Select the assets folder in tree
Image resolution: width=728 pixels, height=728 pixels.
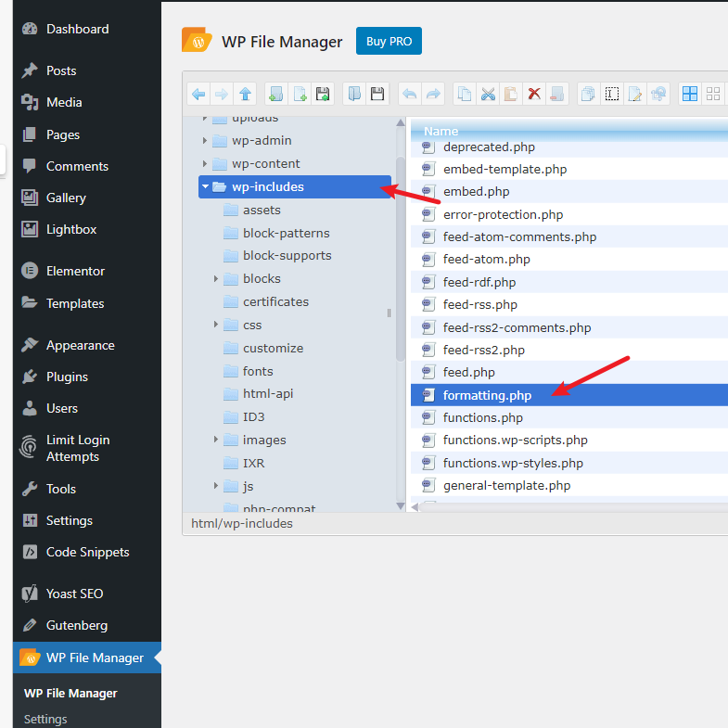(262, 210)
